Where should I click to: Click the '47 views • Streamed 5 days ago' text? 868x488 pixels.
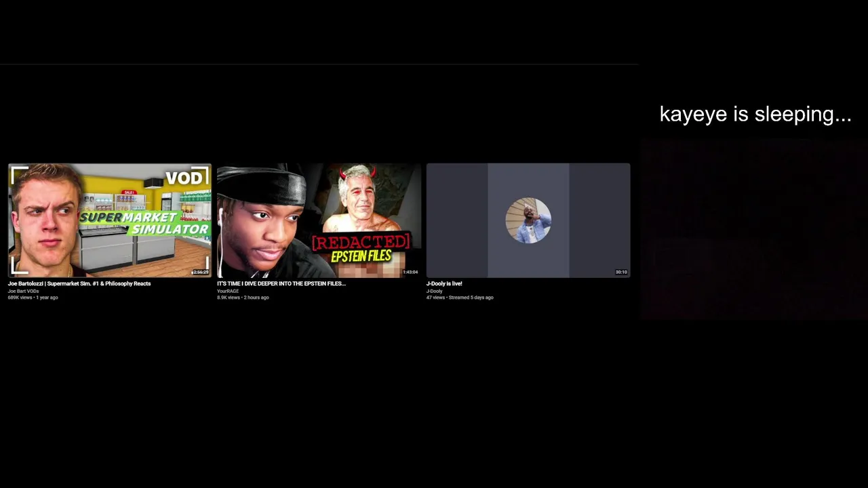click(460, 298)
